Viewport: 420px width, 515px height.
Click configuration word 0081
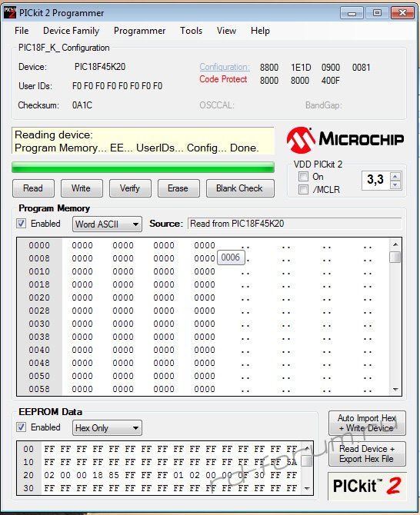click(x=362, y=68)
